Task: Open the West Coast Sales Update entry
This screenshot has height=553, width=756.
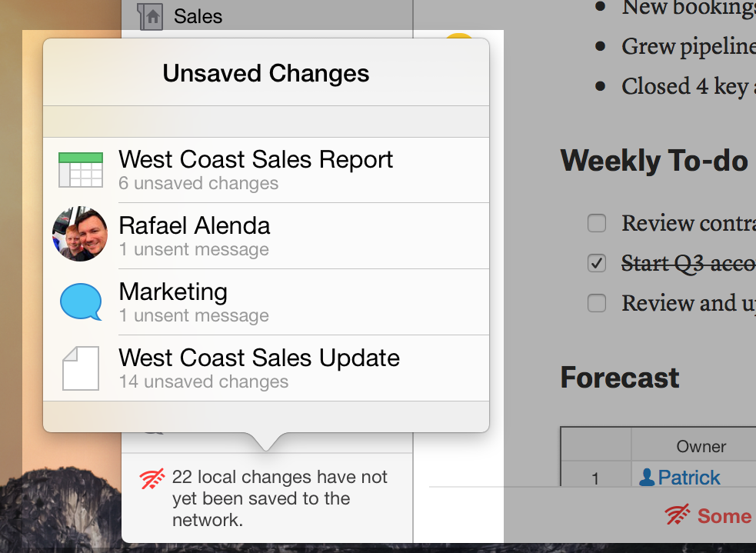Action: pyautogui.click(x=266, y=368)
